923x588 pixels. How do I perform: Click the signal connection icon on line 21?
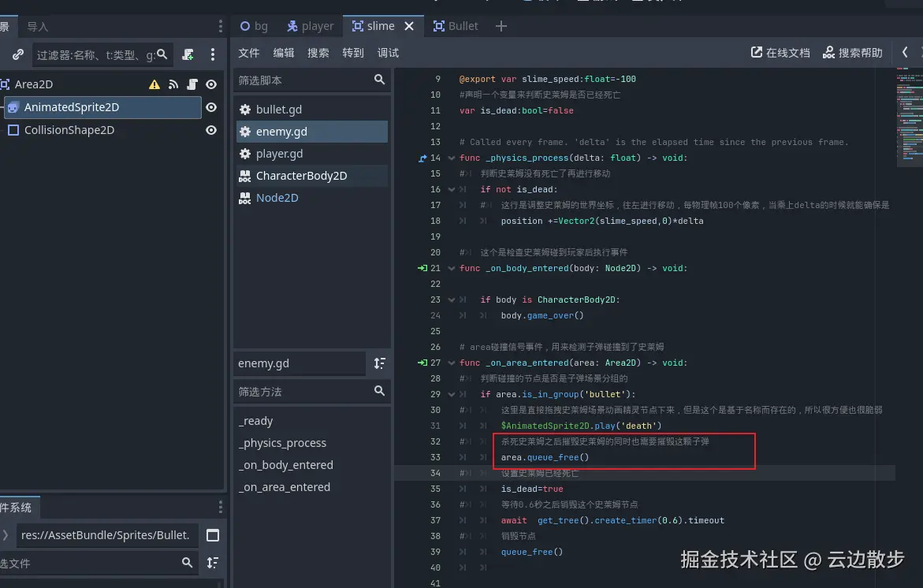click(422, 269)
